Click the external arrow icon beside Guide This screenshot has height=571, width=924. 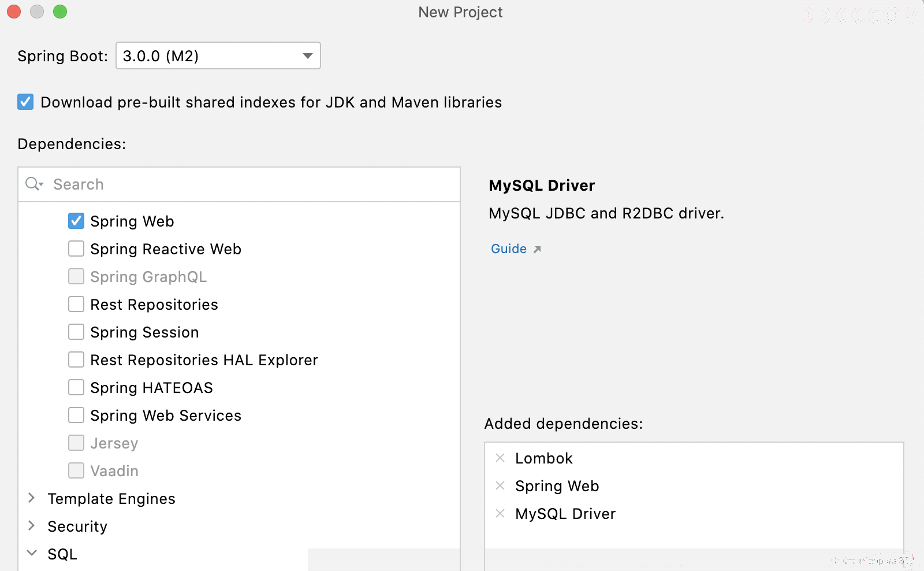click(x=537, y=250)
